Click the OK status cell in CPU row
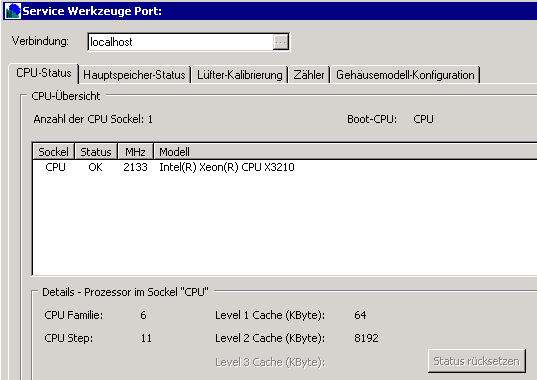 [x=95, y=167]
